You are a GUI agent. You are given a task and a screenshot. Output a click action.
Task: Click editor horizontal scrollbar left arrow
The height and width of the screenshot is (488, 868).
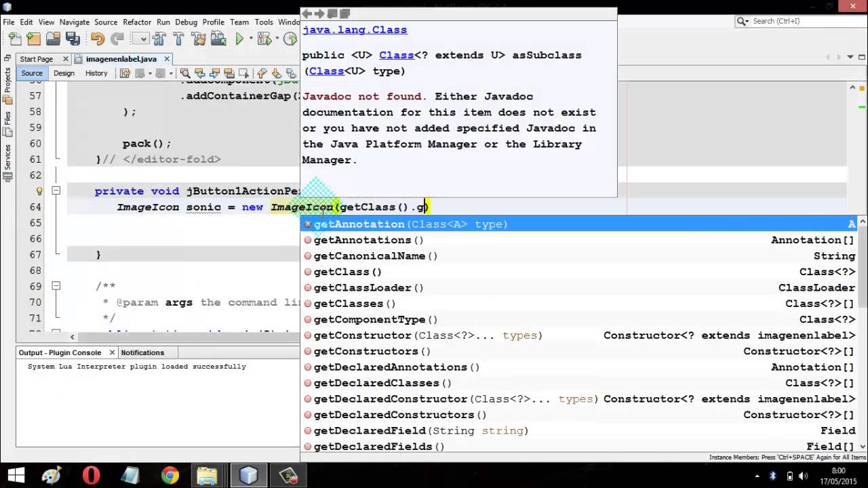pos(72,336)
